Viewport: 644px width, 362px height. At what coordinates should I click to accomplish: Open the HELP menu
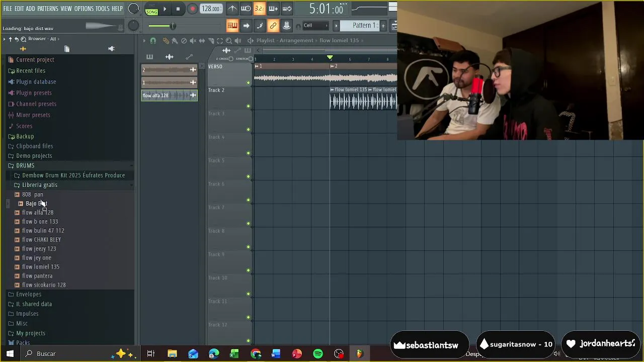[x=117, y=9]
